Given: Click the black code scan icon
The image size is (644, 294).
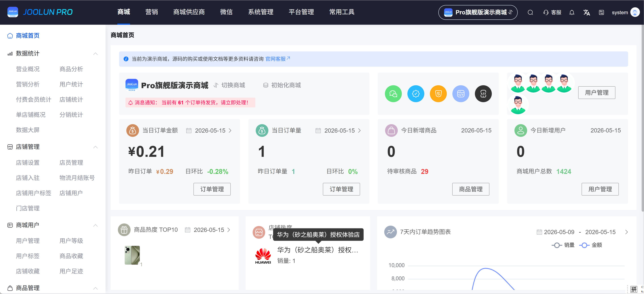Looking at the screenshot, I should [483, 94].
